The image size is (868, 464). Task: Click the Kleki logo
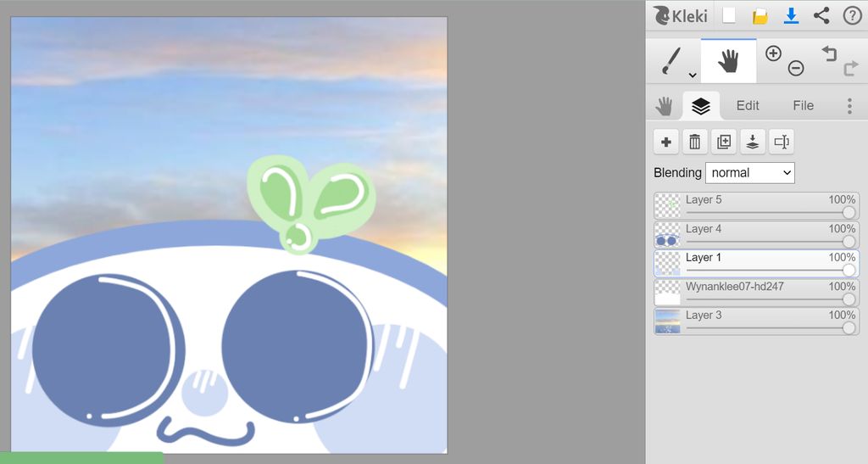[x=681, y=15]
